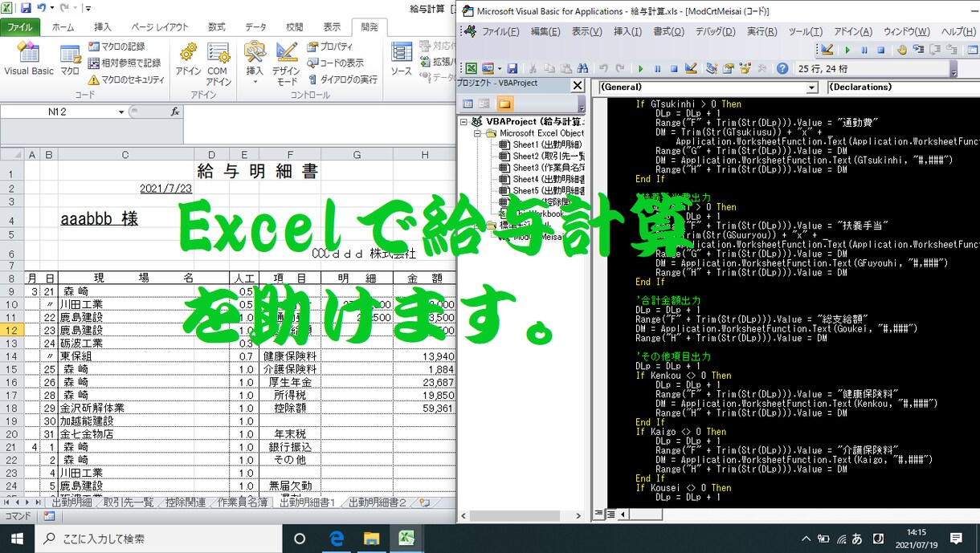Screen dimensions: 980x553
Task: Click the taskbar search box
Action: (x=157, y=539)
